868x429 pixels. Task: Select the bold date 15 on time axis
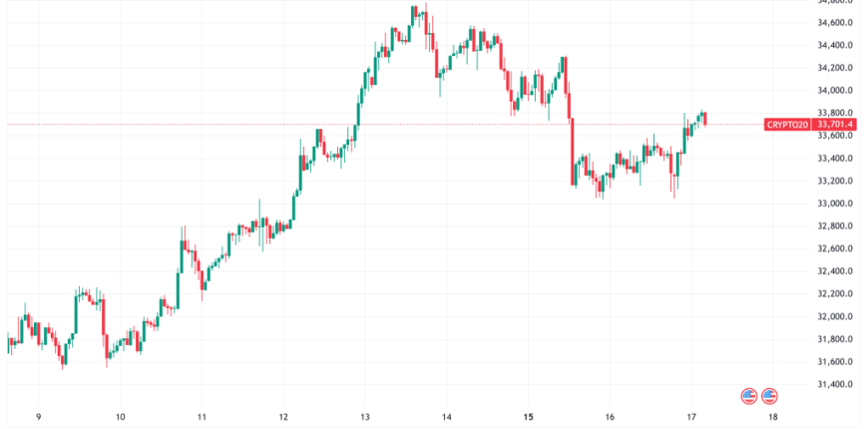pyautogui.click(x=528, y=417)
